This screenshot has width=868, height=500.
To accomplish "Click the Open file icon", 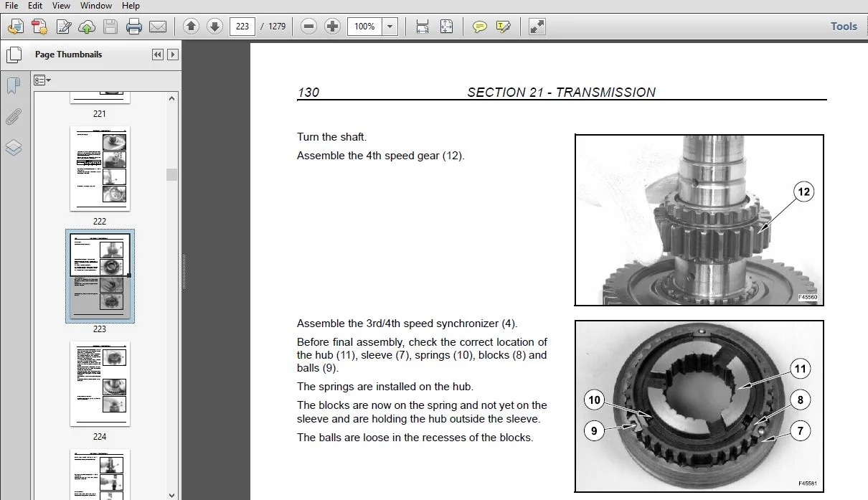I will coord(15,27).
